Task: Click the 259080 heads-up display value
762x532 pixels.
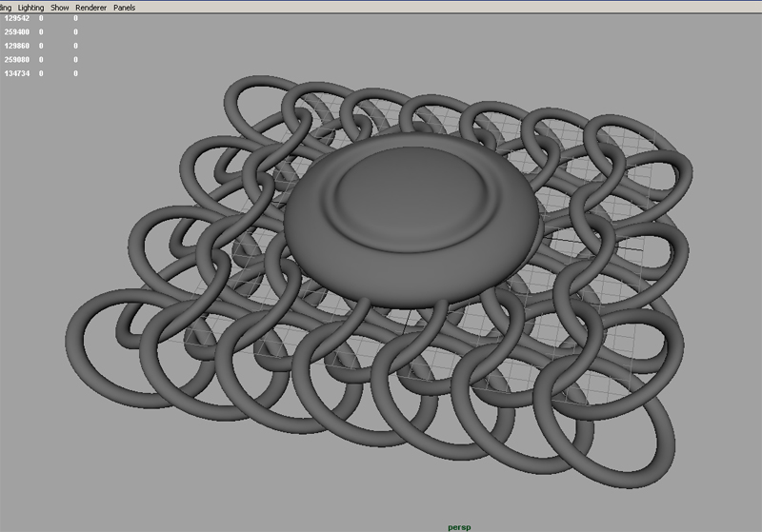Action: 18,59
